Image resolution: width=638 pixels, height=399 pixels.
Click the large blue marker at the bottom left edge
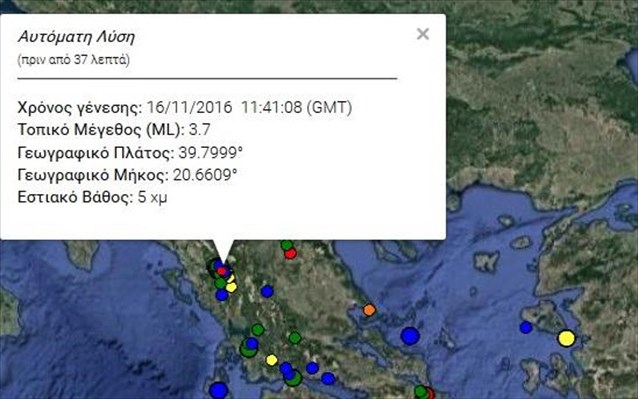point(219,390)
